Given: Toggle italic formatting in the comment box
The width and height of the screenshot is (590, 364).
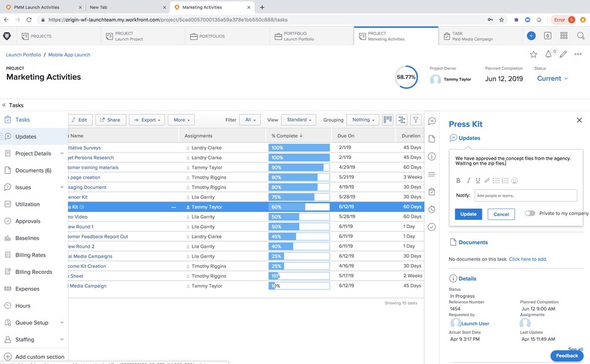Looking at the screenshot, I should [x=469, y=181].
